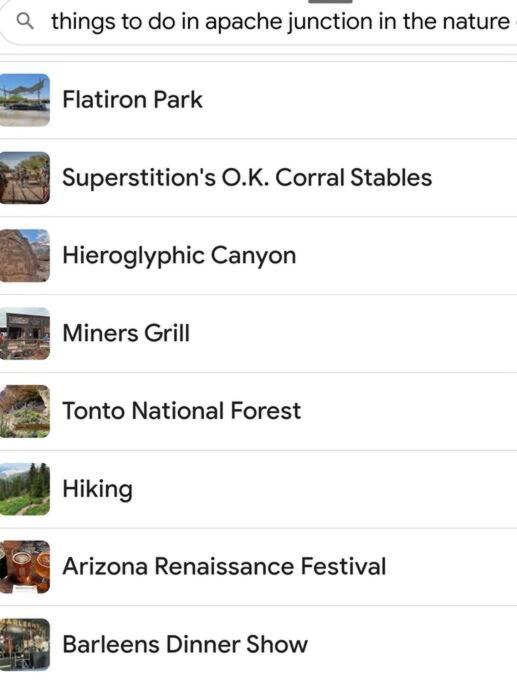
Task: Tap the search magnifier icon
Action: (x=25, y=21)
